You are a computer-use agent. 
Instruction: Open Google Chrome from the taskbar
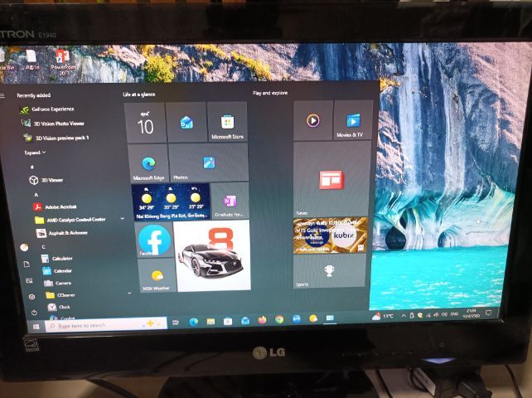point(279,319)
